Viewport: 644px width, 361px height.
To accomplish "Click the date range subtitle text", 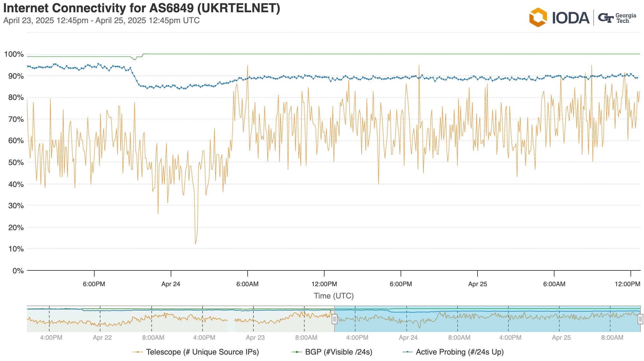I will click(x=101, y=21).
